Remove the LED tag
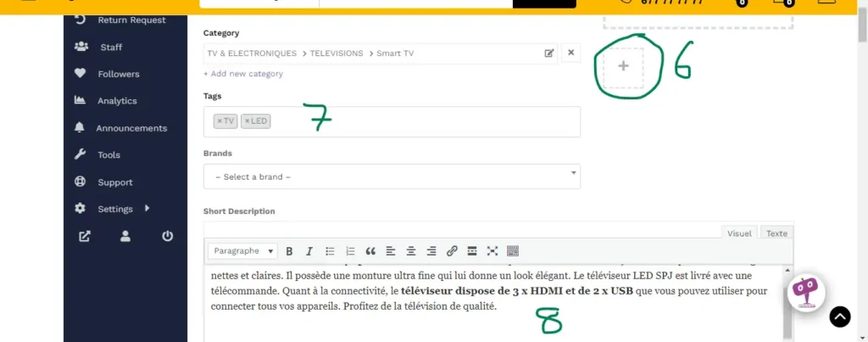 click(x=247, y=121)
